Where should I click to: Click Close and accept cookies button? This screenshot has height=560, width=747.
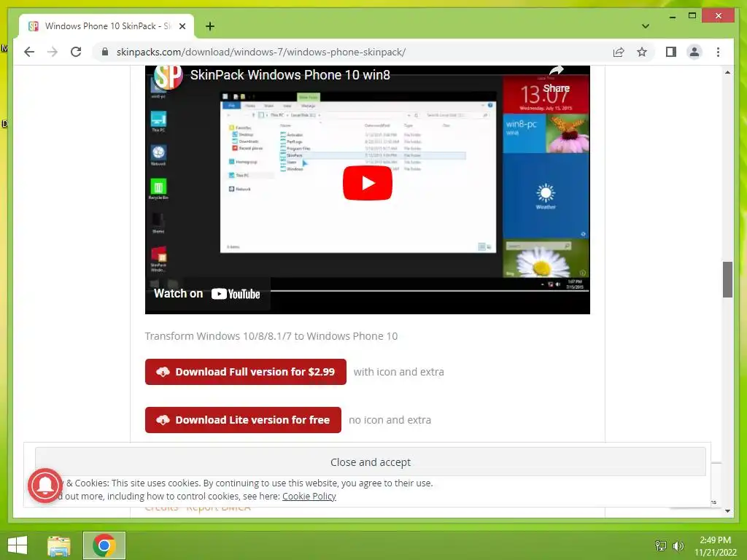point(370,462)
